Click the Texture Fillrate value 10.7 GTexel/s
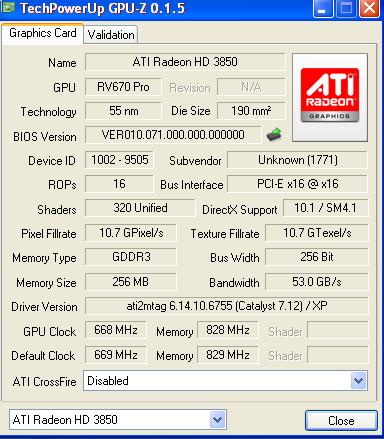 [x=317, y=233]
